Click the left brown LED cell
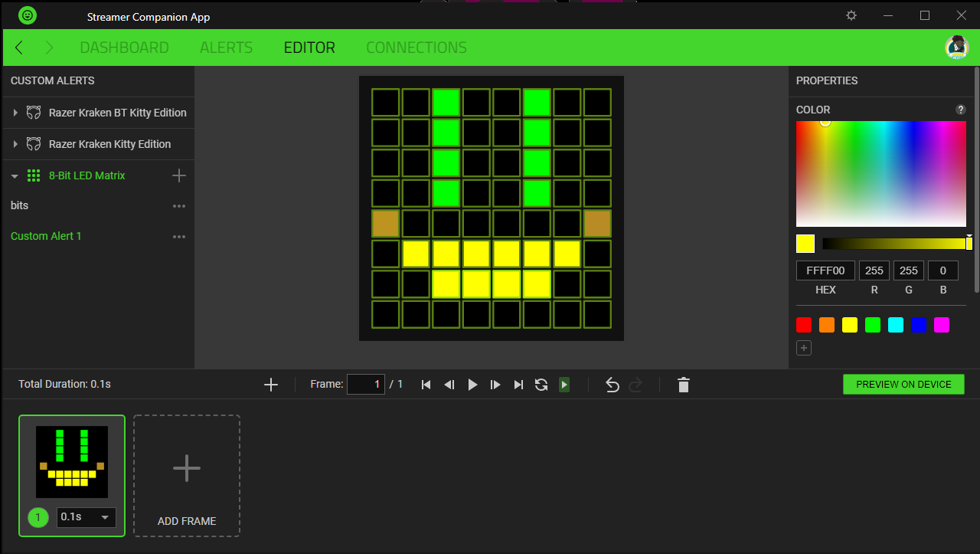This screenshot has height=554, width=980. (385, 224)
